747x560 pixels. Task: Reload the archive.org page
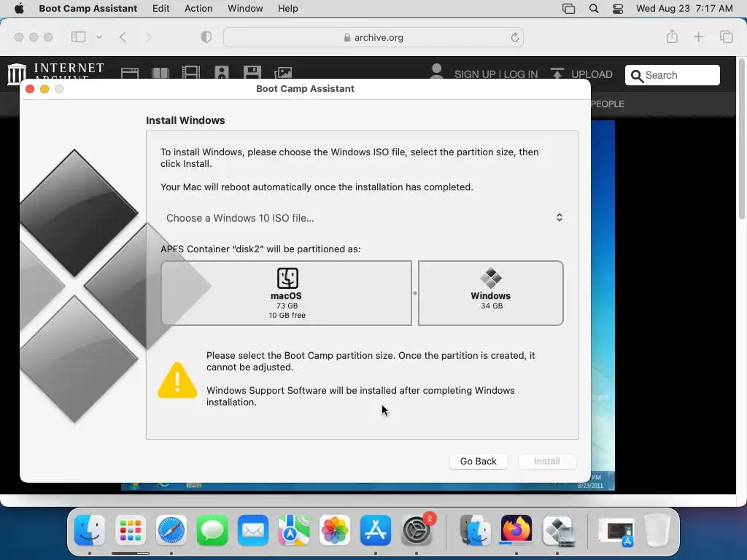(x=514, y=37)
